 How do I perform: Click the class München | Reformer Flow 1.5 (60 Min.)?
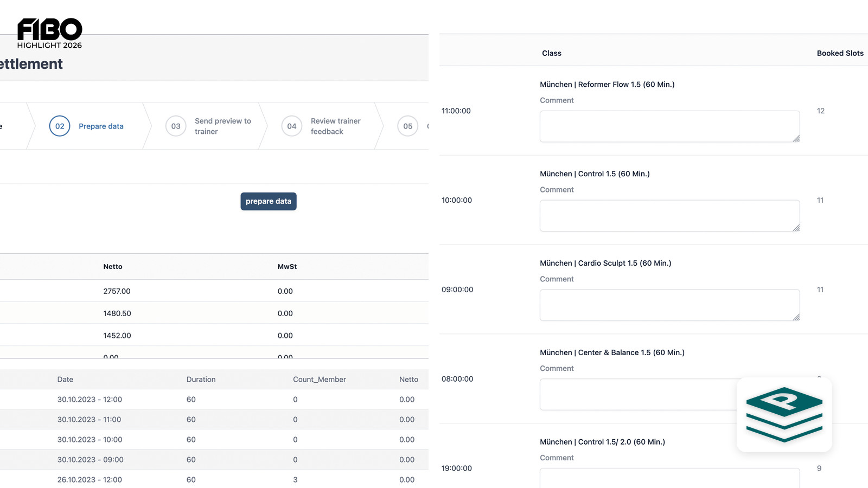[x=607, y=85]
